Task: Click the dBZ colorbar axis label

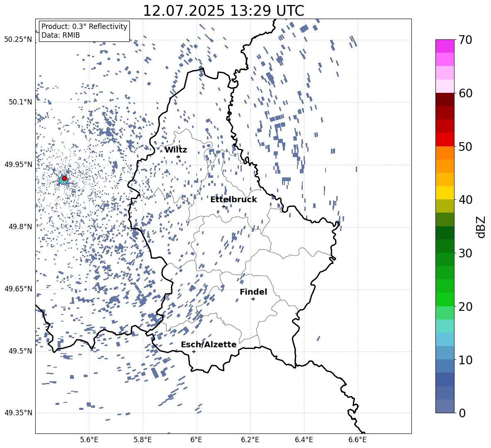Action: pyautogui.click(x=481, y=227)
